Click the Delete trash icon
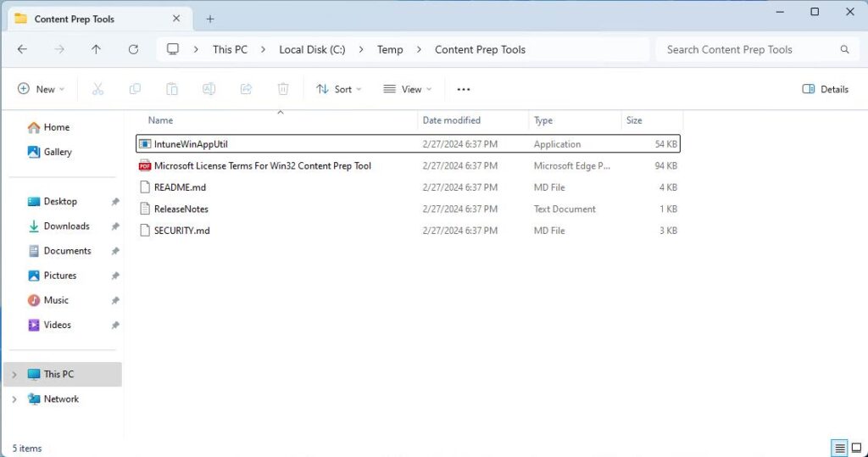Viewport: 868px width, 457px height. [x=283, y=89]
